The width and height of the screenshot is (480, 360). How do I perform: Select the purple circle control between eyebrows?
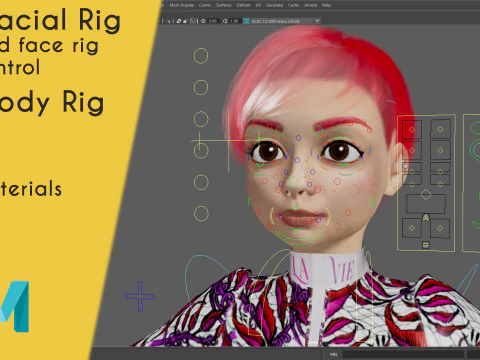tap(298, 138)
